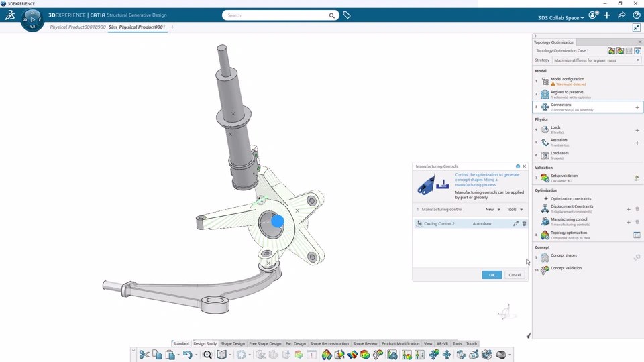Click the blue handle on the knuckle model
The image size is (644, 362).
[x=278, y=221]
